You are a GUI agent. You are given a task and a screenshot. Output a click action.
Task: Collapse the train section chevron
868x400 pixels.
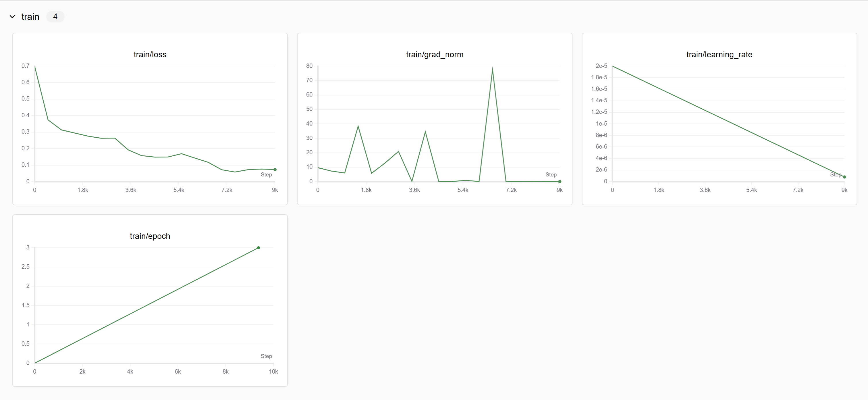12,16
